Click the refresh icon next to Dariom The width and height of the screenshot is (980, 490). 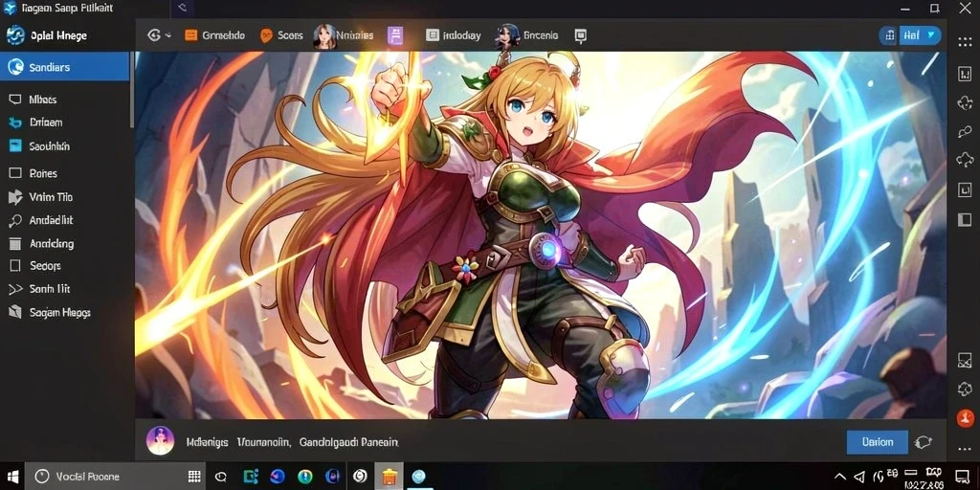pyautogui.click(x=924, y=442)
